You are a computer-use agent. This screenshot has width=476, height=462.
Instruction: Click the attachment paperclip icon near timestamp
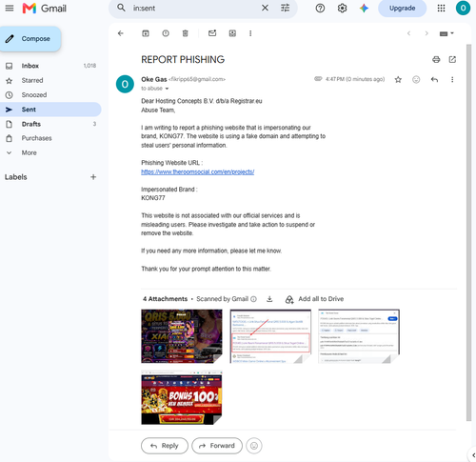(318, 79)
